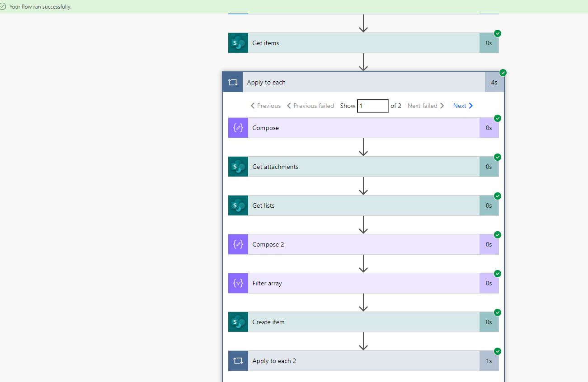Expand the Compose action card
588x382 pixels.
click(x=363, y=128)
